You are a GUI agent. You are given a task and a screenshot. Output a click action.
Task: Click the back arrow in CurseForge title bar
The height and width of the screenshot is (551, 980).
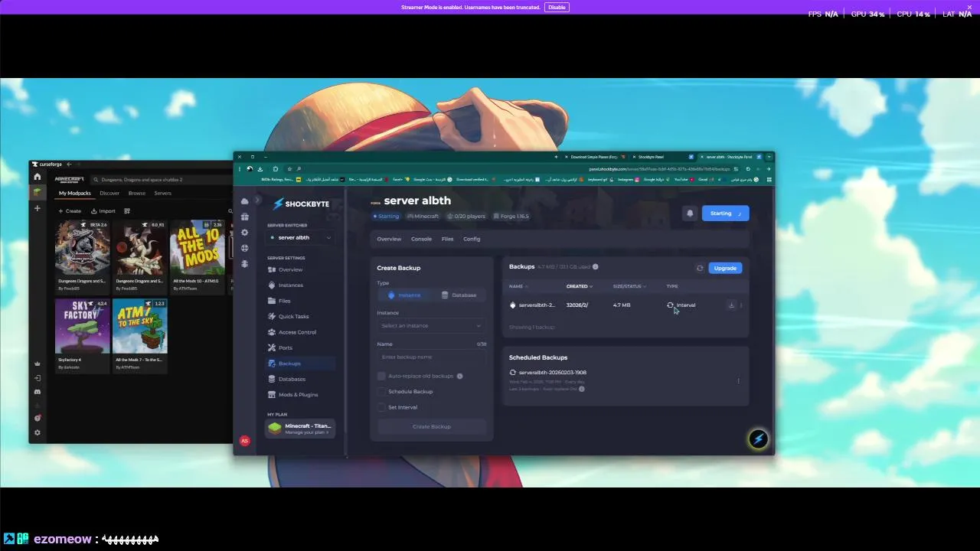click(x=69, y=164)
